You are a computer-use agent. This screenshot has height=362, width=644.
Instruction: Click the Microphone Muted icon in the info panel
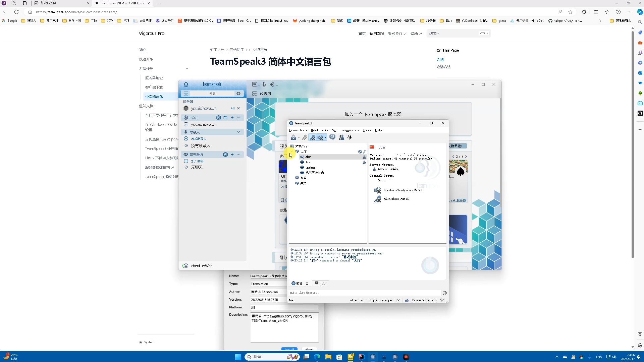[378, 199]
